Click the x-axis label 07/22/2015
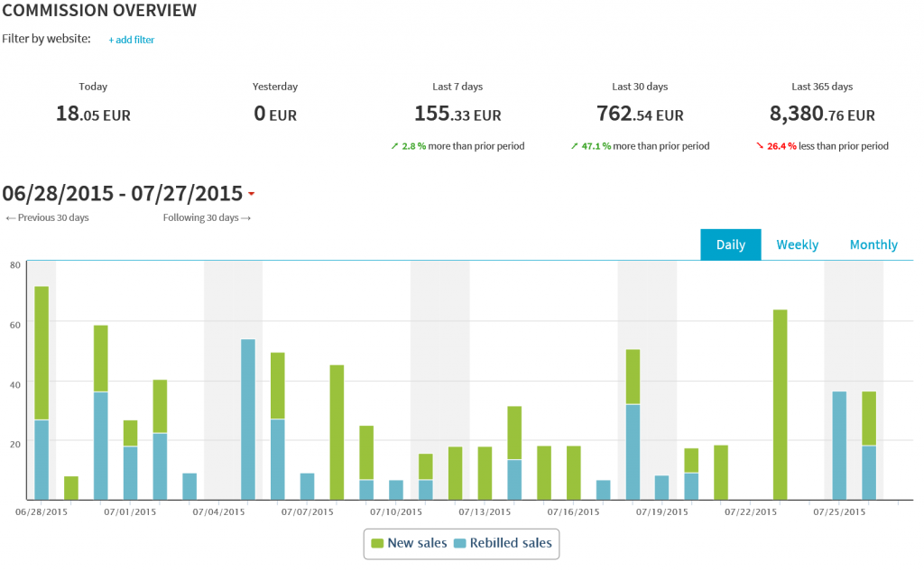The height and width of the screenshot is (571, 924). 751,512
